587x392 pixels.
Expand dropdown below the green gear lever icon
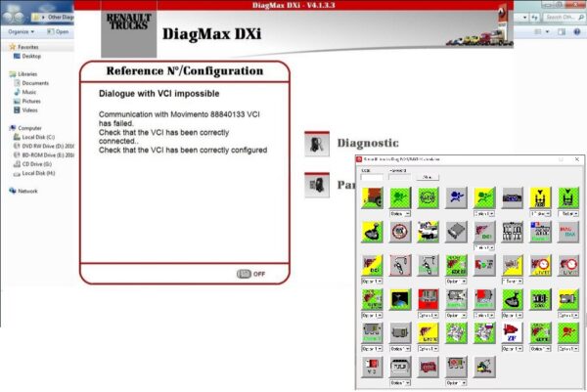512,316
